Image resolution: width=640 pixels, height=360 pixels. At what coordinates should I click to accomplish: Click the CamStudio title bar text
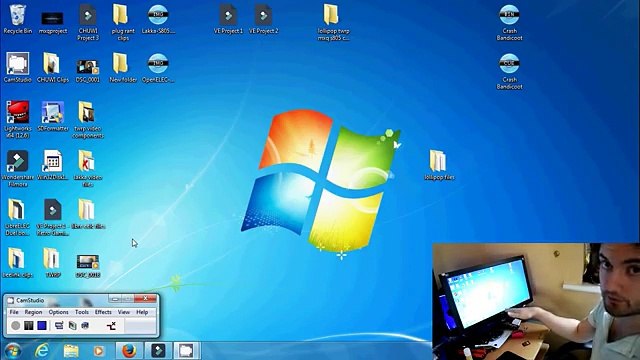tap(30, 300)
